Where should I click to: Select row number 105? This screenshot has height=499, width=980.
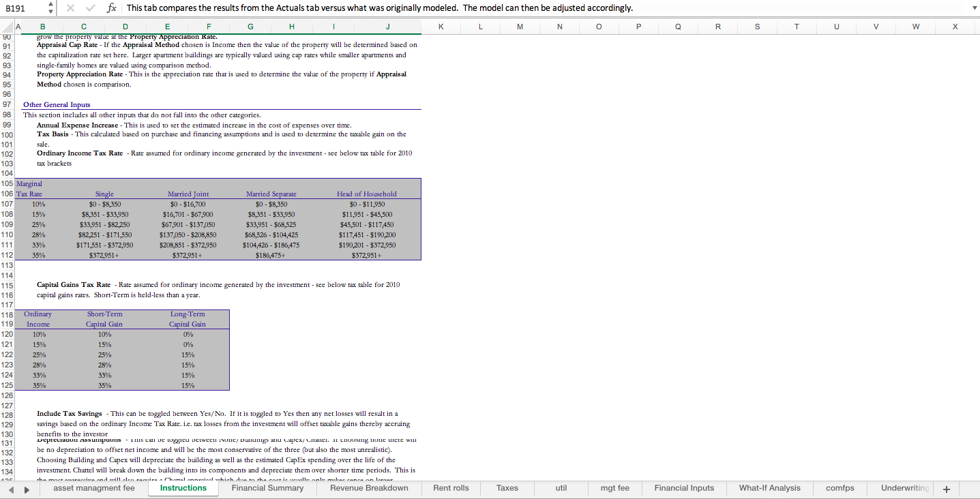point(7,183)
